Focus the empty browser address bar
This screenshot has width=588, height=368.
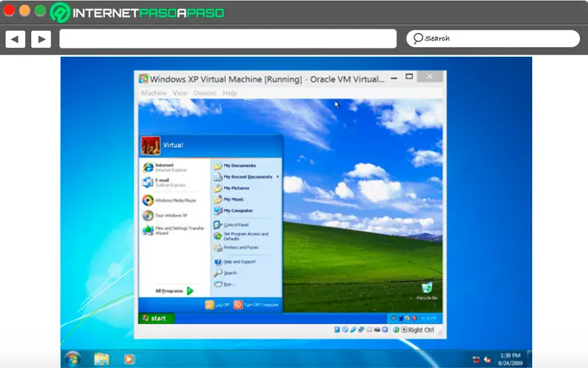click(228, 39)
